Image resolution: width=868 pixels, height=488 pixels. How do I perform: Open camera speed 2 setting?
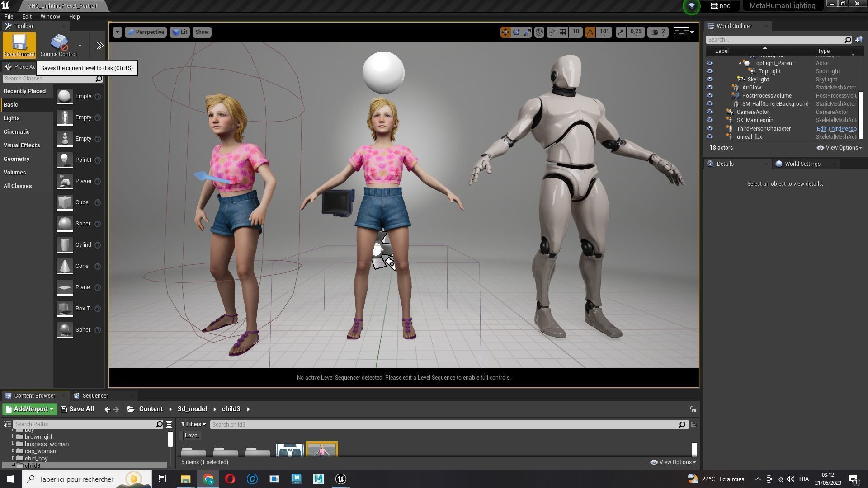(658, 32)
